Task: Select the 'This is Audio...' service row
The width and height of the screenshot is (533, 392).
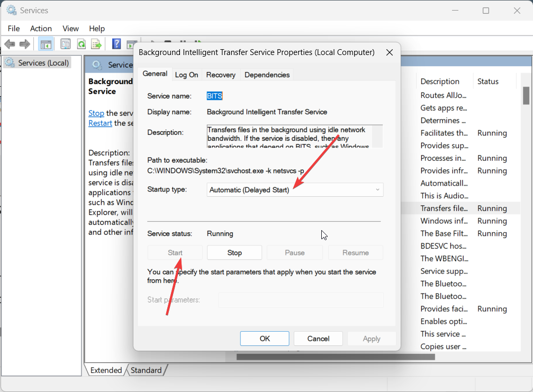Action: click(x=460, y=196)
